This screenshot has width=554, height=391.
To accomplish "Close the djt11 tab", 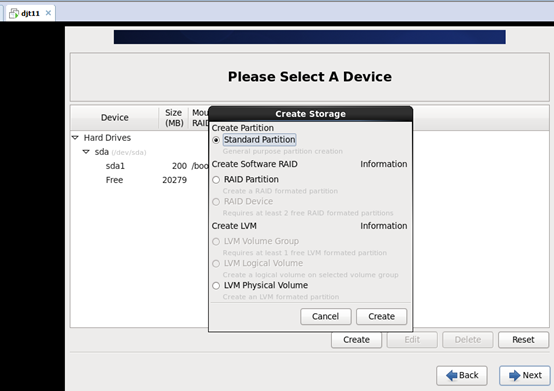I will [x=48, y=13].
